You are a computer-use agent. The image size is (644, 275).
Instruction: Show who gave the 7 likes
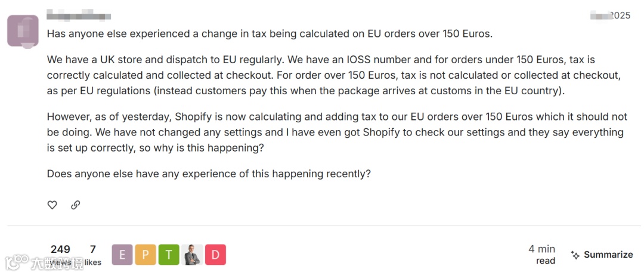(92, 255)
